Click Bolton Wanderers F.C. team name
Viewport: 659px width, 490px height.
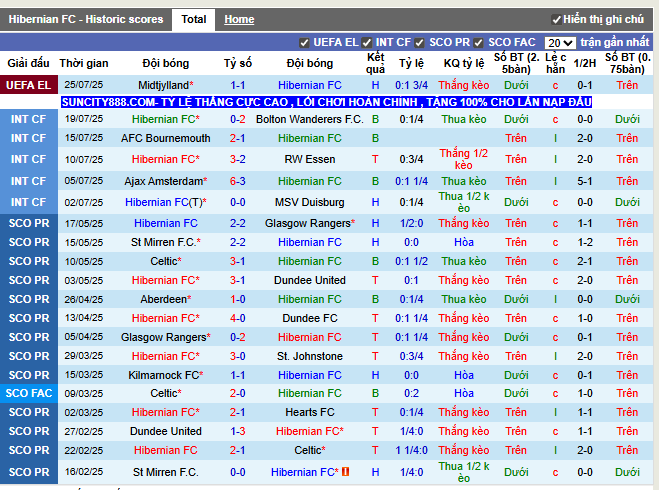[310, 119]
